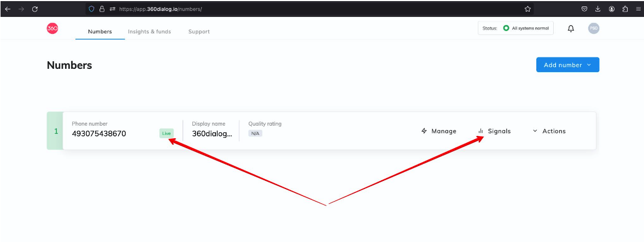
Task: Switch to the Numbers tab
Action: (100, 32)
